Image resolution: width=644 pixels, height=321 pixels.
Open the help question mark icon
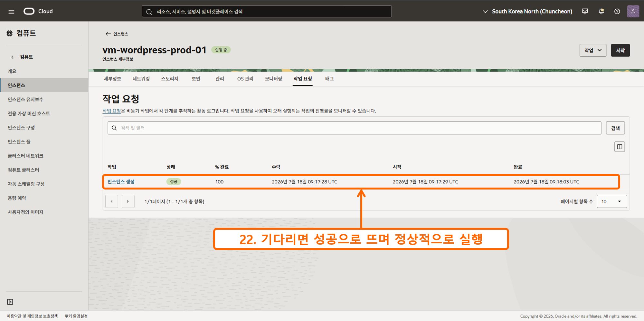pos(617,11)
